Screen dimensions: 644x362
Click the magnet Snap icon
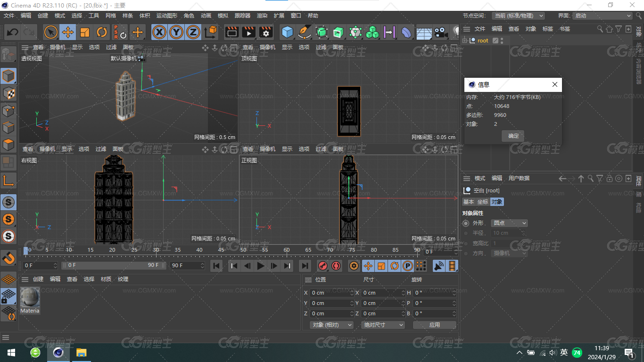[9, 258]
